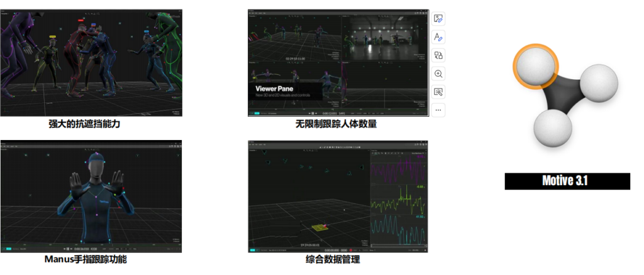Click the red record button in data screenshot
The image size is (644, 275).
coord(351,250)
